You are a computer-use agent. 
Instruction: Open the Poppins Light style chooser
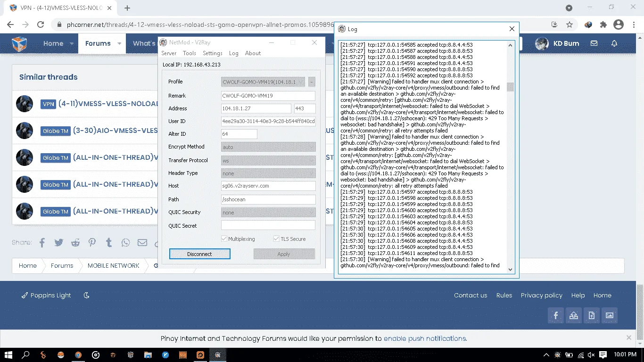coord(46,296)
